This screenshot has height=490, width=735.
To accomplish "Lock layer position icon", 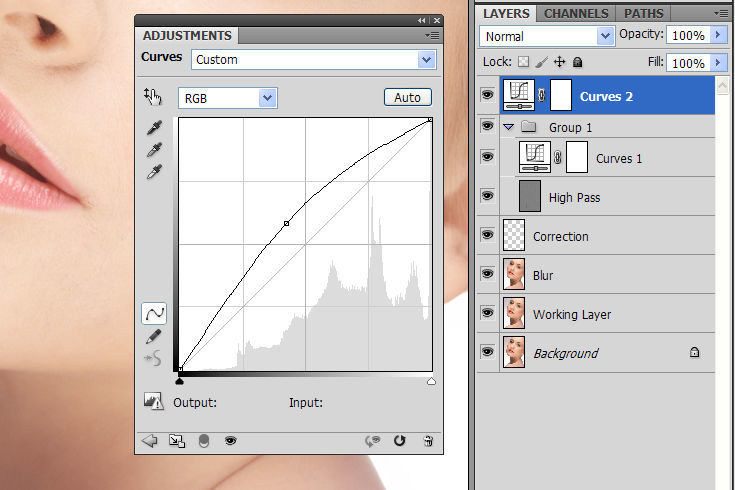I will tap(559, 62).
